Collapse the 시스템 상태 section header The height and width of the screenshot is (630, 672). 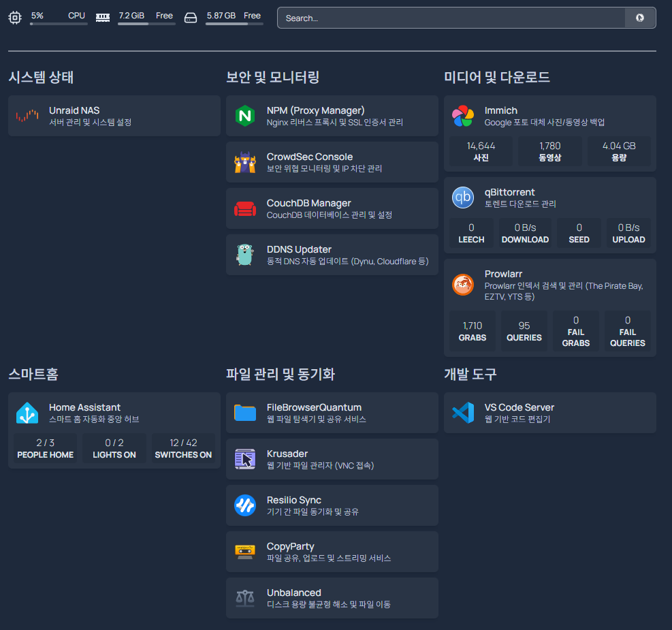point(41,77)
